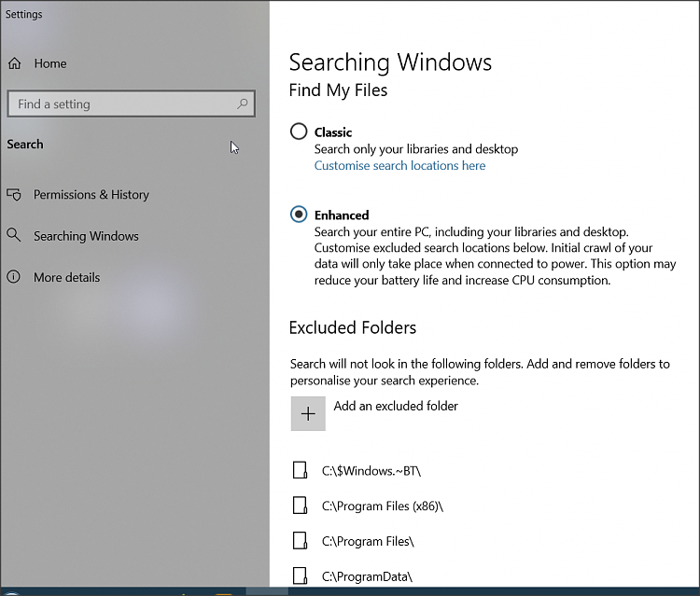Click Add an excluded folder label
The width and height of the screenshot is (700, 596).
tap(396, 406)
